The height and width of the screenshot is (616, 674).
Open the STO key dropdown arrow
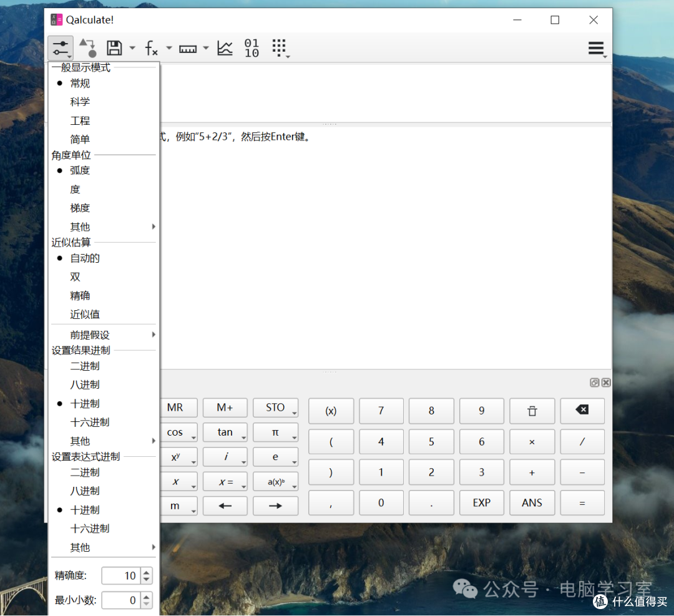(x=295, y=413)
